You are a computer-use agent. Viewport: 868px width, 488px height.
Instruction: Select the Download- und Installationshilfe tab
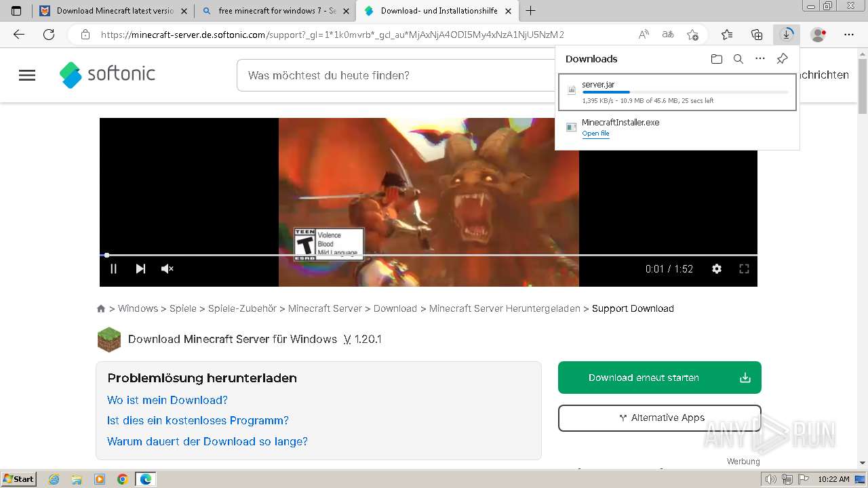pos(438,11)
